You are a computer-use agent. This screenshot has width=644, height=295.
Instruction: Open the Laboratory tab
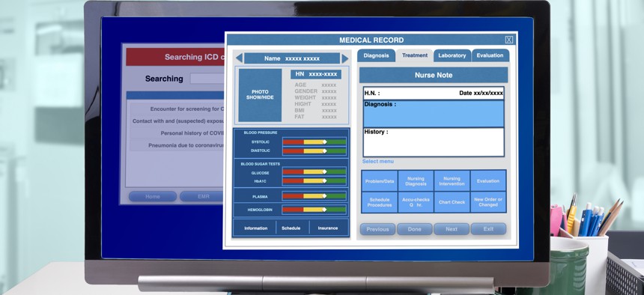[x=452, y=55]
